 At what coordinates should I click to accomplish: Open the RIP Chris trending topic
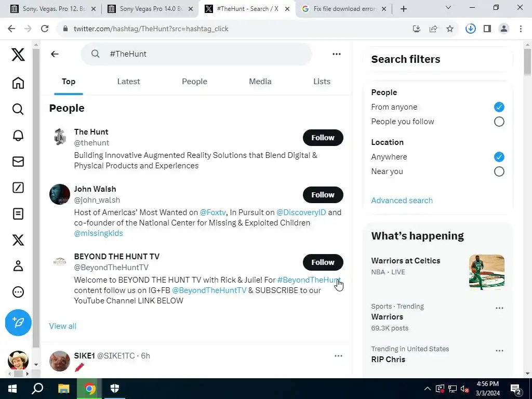point(388,360)
